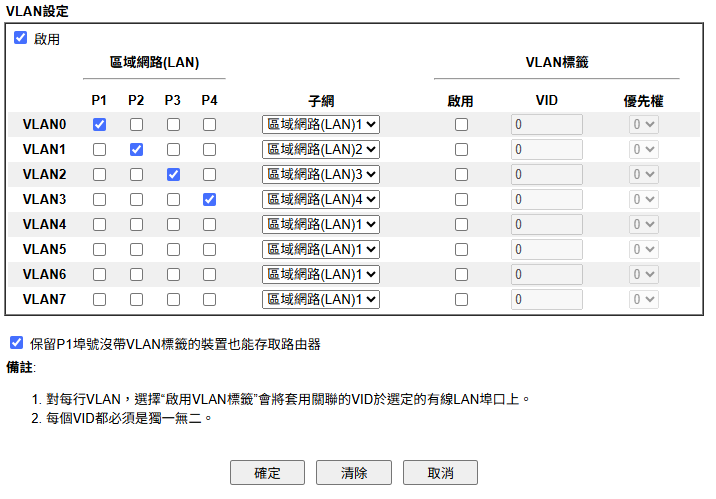Click the 確定 confirm button
The image size is (716, 499).
tap(267, 473)
